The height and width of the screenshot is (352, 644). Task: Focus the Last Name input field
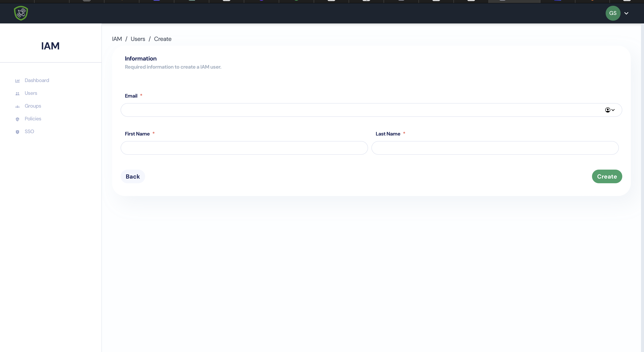click(x=495, y=148)
